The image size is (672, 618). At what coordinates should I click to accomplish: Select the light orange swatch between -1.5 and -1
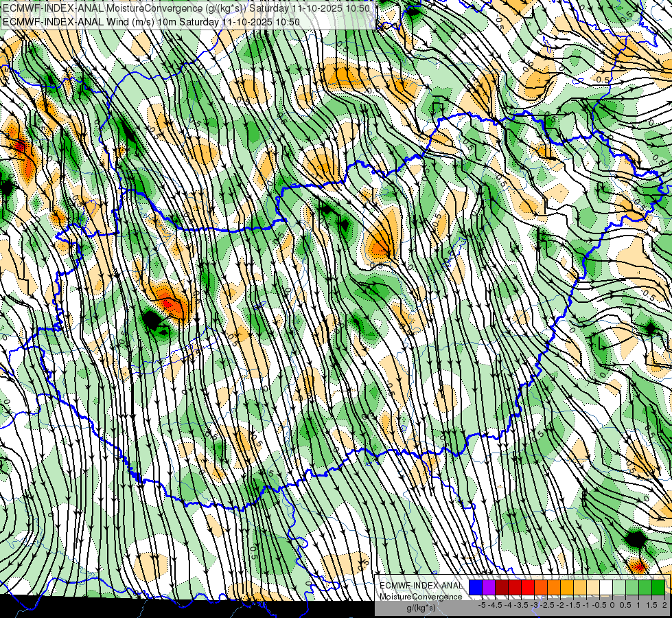[580, 587]
